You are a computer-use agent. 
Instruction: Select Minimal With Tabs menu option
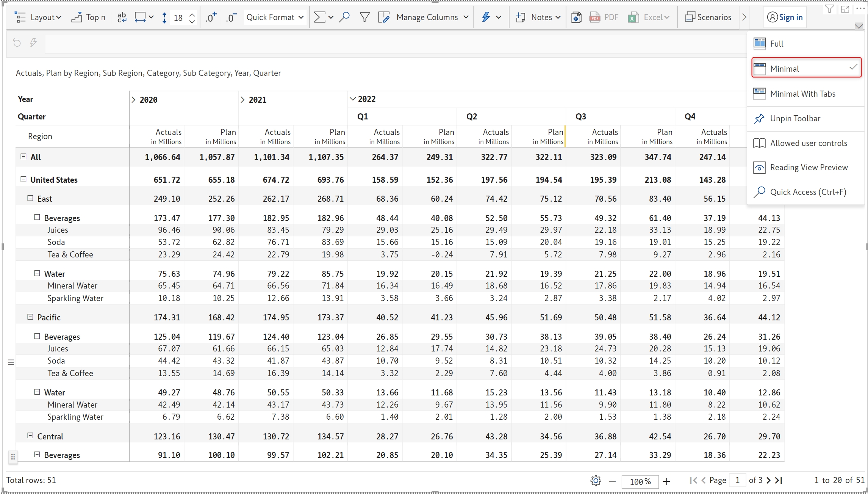802,94
